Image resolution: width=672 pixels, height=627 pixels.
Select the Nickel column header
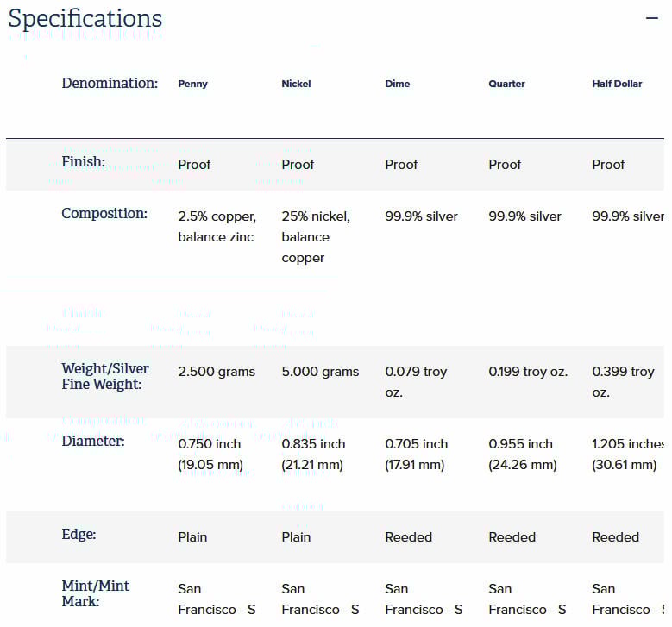pyautogui.click(x=296, y=84)
